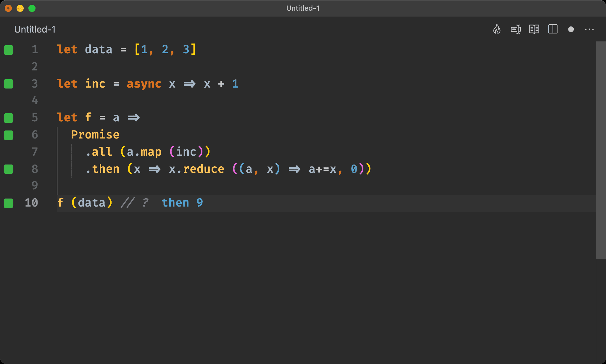The height and width of the screenshot is (364, 606).
Task: Click the inline Quokka output 'then 9'
Action: tap(182, 203)
